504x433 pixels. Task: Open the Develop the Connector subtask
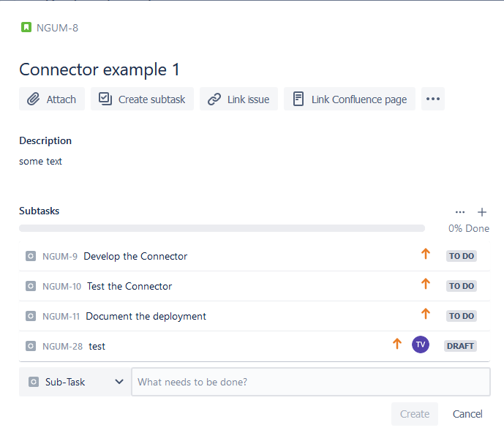tap(135, 256)
